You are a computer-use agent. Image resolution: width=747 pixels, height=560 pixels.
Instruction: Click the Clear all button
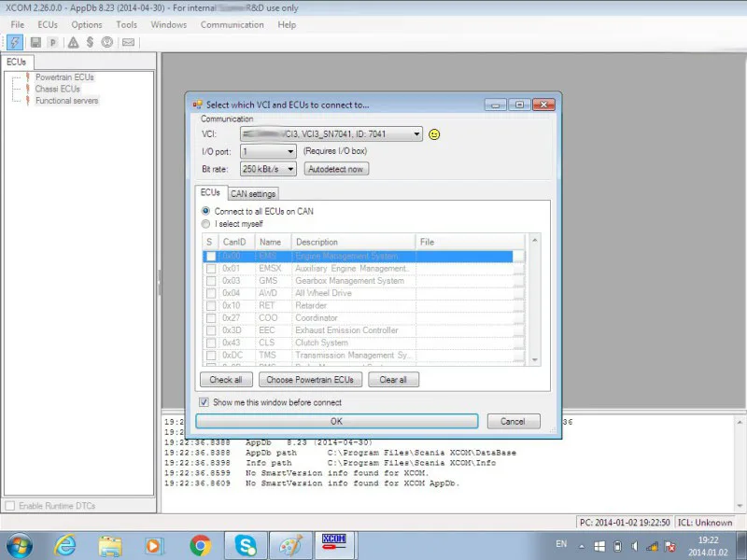coord(393,380)
